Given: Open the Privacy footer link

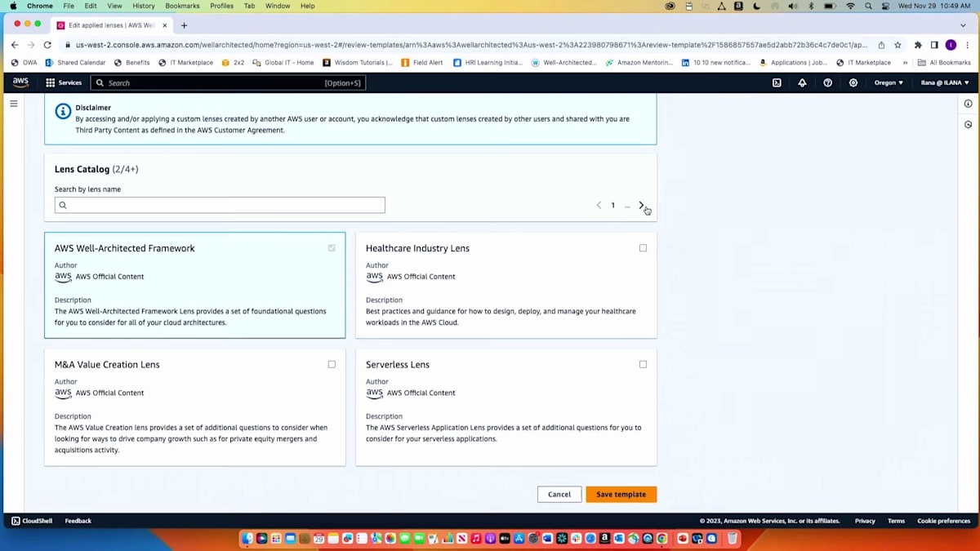Looking at the screenshot, I should pyautogui.click(x=865, y=521).
